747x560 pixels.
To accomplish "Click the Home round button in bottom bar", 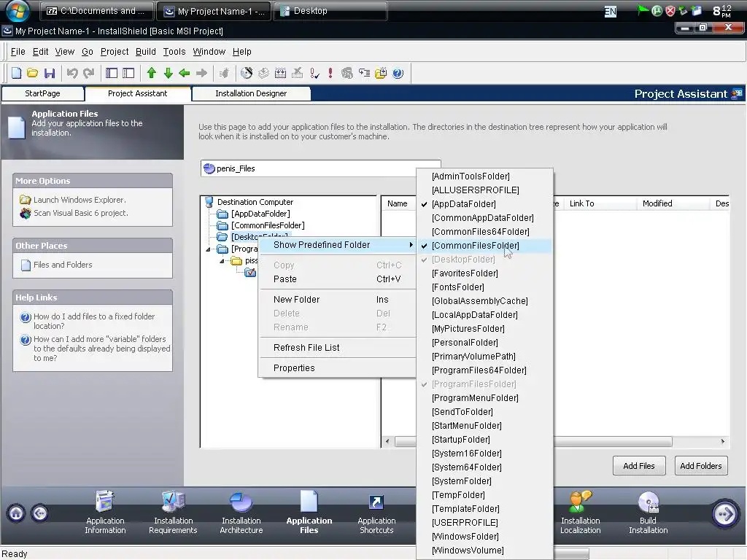I will coord(16,513).
